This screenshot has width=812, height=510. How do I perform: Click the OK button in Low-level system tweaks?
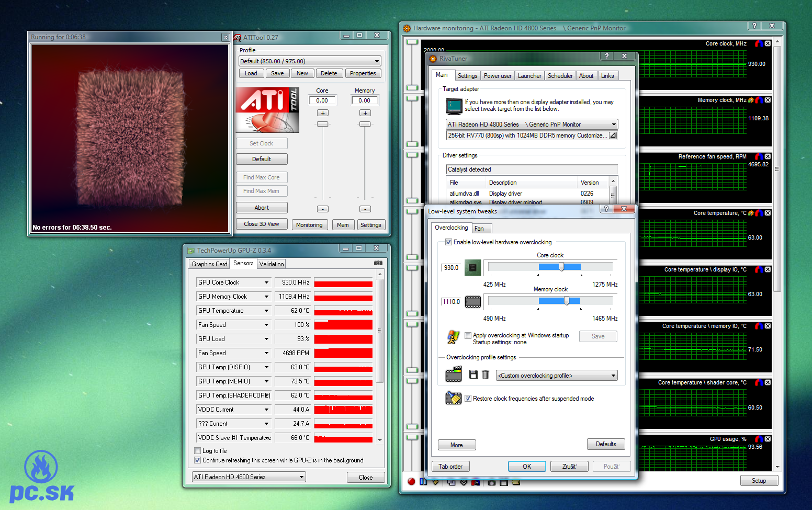coord(527,467)
